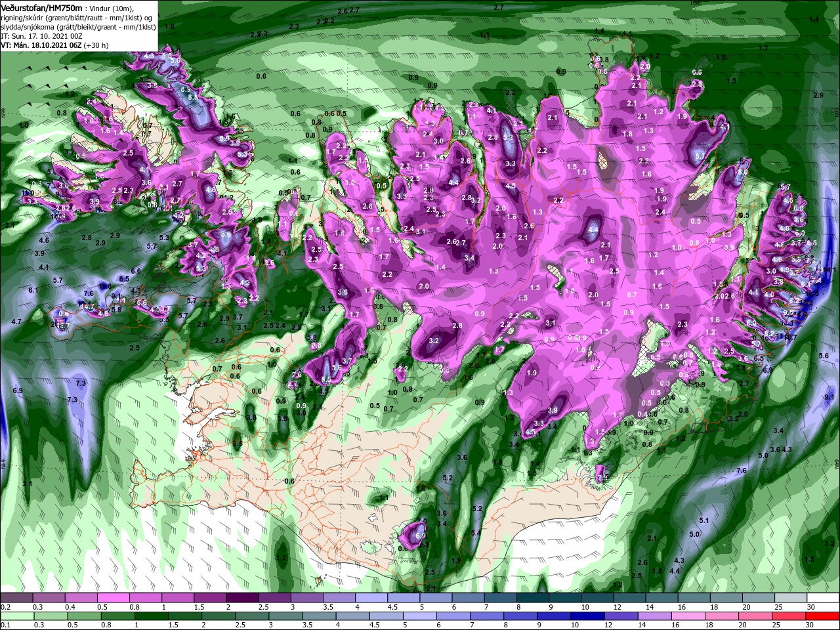Click the '(+30 h)' forecast offset text
840x630 pixels.
(96, 45)
